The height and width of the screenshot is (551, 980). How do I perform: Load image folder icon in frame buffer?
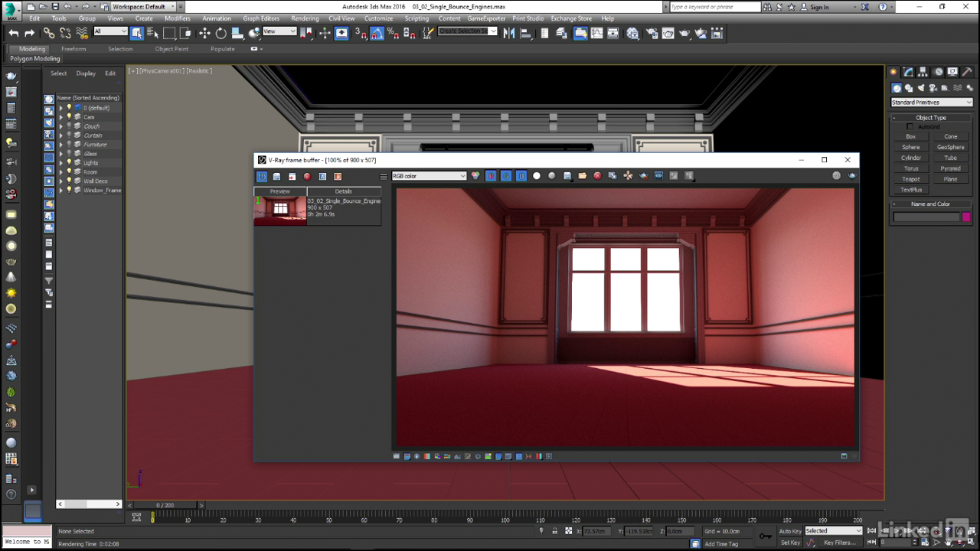[x=583, y=176]
